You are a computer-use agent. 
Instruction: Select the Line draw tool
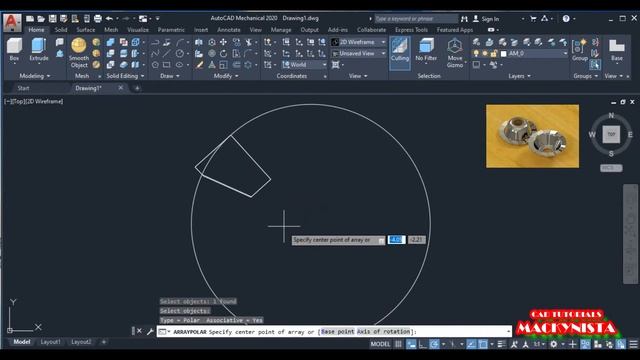pos(167,53)
